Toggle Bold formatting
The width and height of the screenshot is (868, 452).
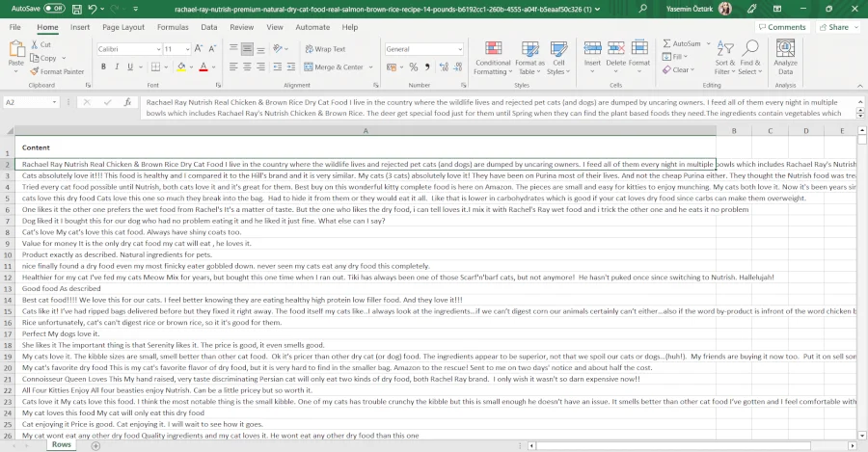[x=103, y=66]
